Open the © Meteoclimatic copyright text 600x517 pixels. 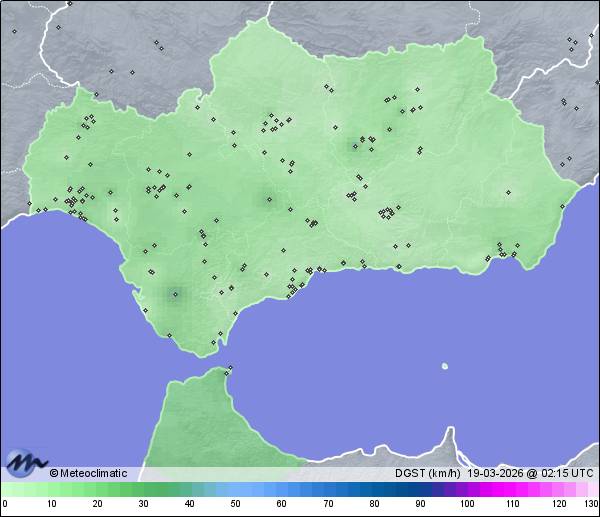click(88, 473)
